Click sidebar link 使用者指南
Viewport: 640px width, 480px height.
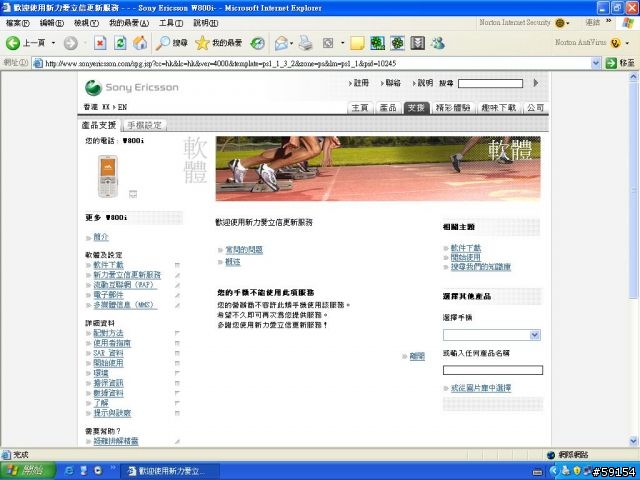(x=112, y=343)
